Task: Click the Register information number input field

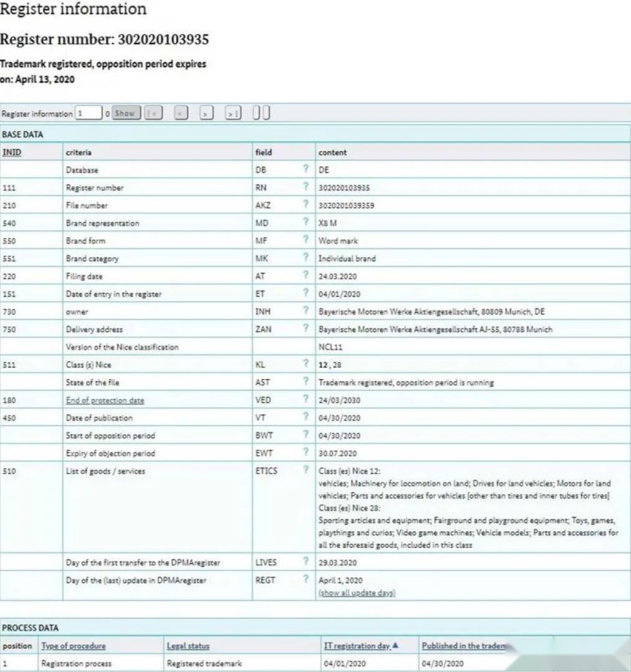Action: (88, 113)
